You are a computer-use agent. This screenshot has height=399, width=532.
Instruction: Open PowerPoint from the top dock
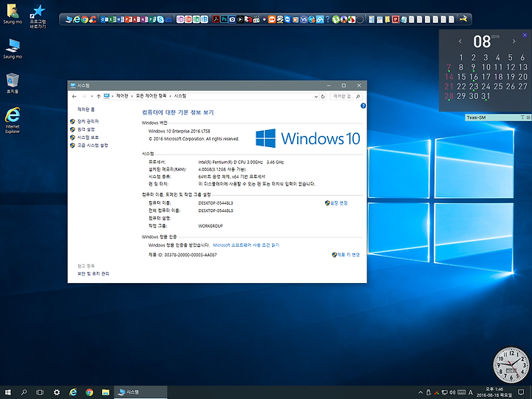129,19
